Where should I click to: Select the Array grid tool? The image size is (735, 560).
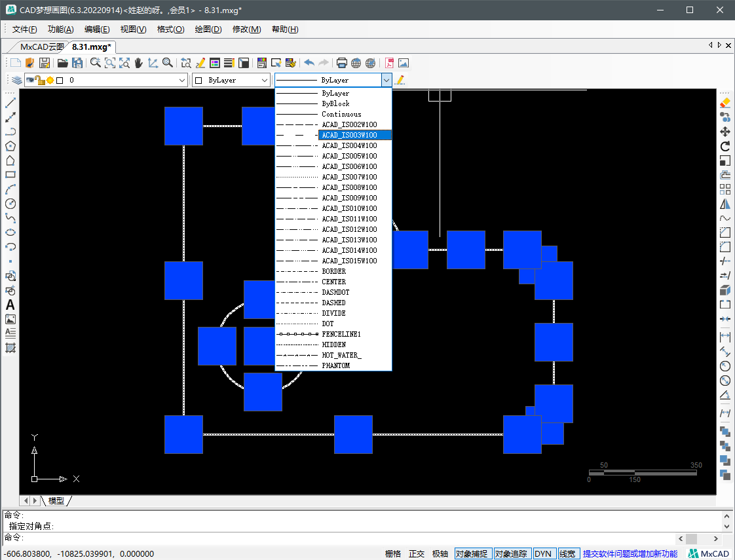coord(725,189)
